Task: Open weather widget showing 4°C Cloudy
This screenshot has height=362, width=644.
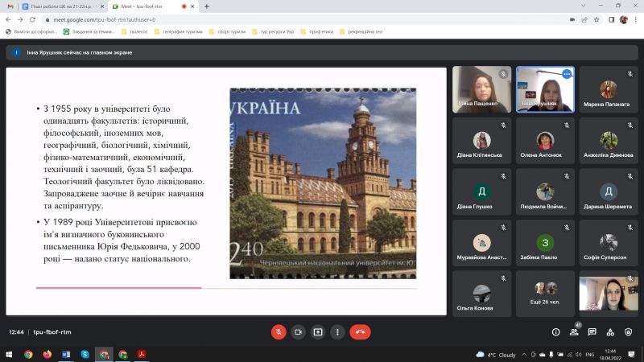Action: point(496,355)
